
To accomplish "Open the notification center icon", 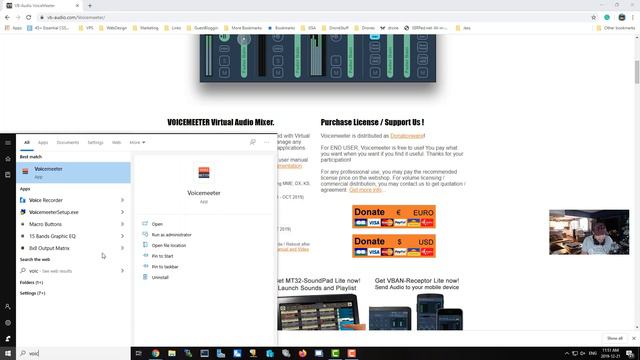I will [630, 353].
